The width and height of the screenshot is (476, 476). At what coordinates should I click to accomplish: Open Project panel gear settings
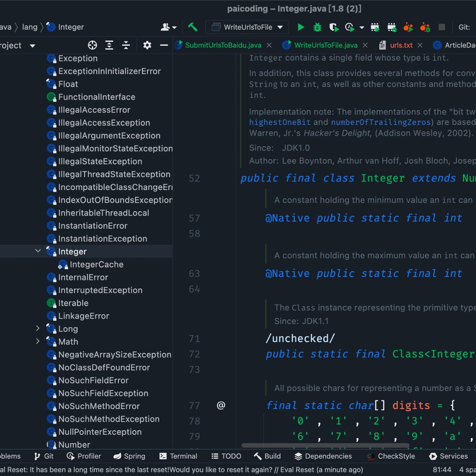click(147, 45)
